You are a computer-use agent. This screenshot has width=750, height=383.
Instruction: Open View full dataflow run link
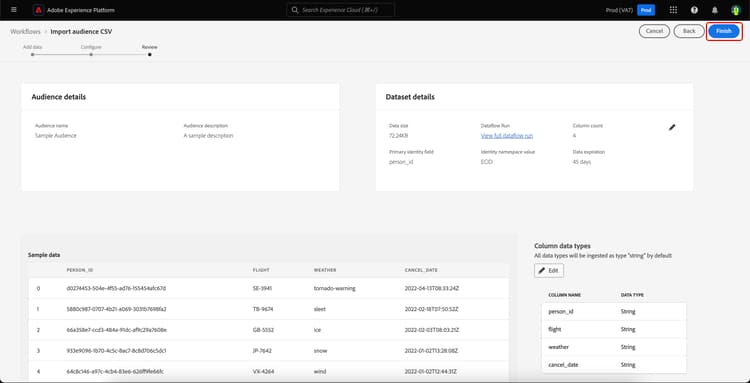click(x=507, y=136)
